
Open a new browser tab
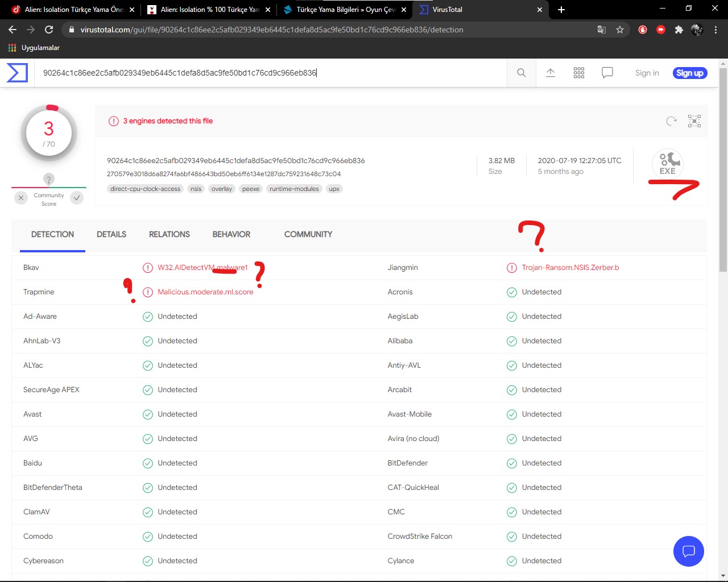[561, 10]
